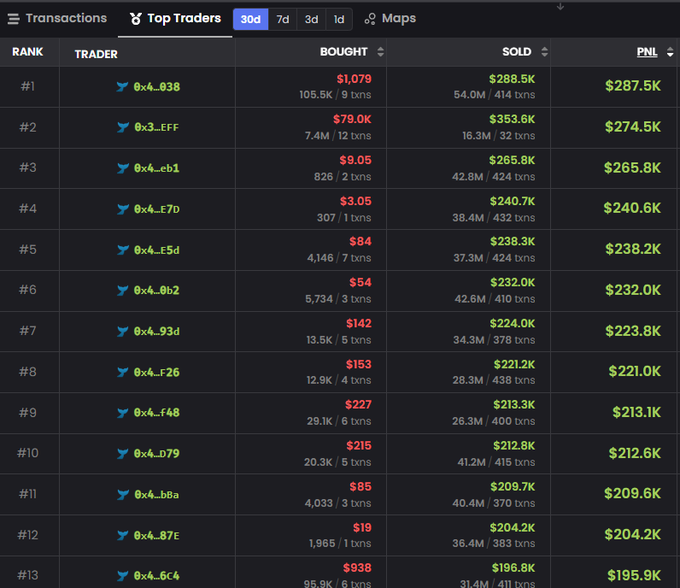
Task: Click the $204.2K PNL value
Action: (x=633, y=534)
